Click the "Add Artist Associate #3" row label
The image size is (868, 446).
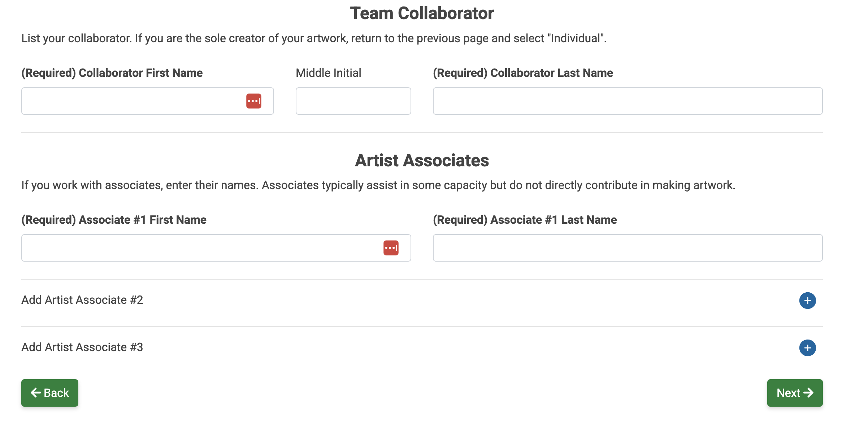(82, 347)
